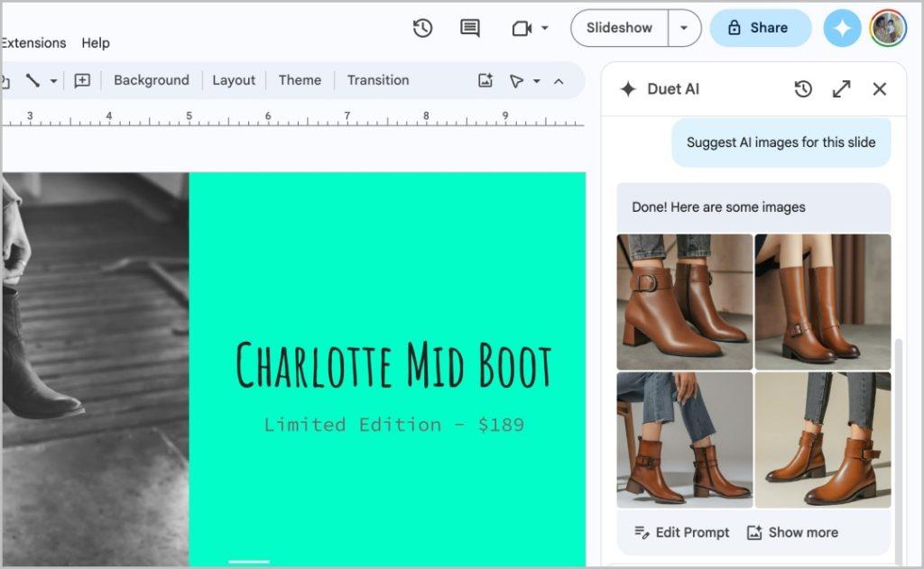Click the horizontal ruler at 5
Screen dimensions: 924x569
189,116
